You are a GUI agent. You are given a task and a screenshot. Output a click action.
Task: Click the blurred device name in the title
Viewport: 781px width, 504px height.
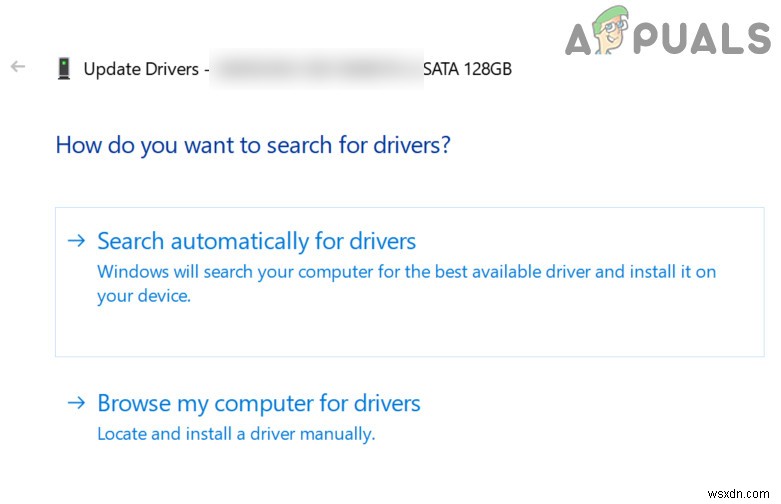point(315,69)
